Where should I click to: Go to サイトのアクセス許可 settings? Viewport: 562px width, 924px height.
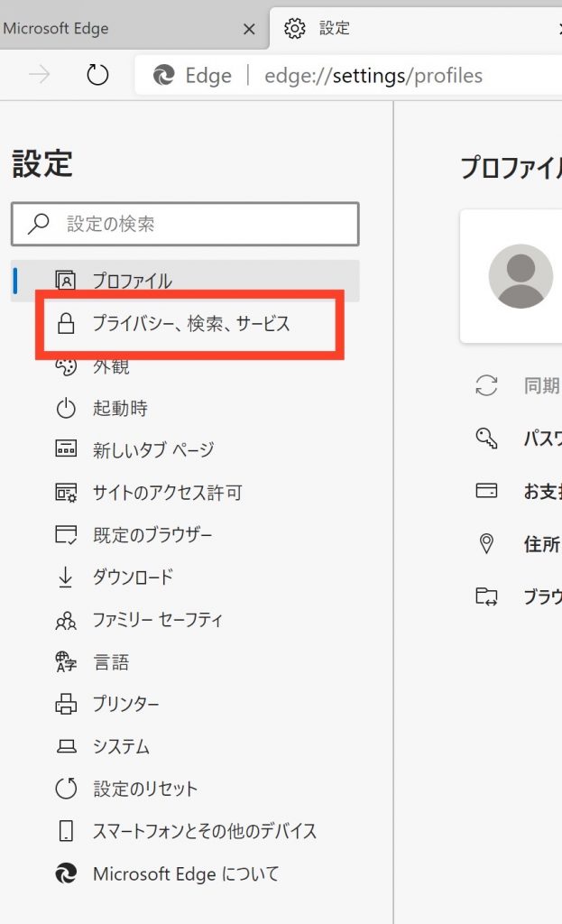coord(167,493)
